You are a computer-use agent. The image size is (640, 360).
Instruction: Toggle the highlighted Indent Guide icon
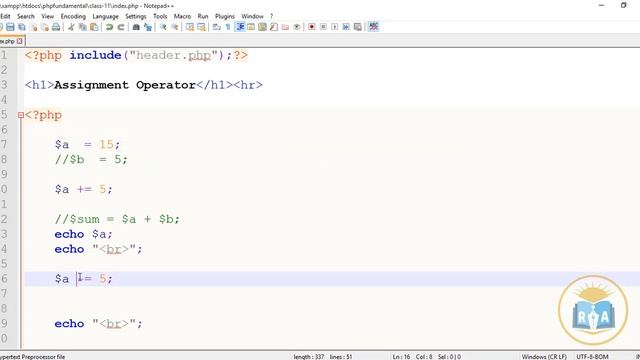click(x=240, y=27)
